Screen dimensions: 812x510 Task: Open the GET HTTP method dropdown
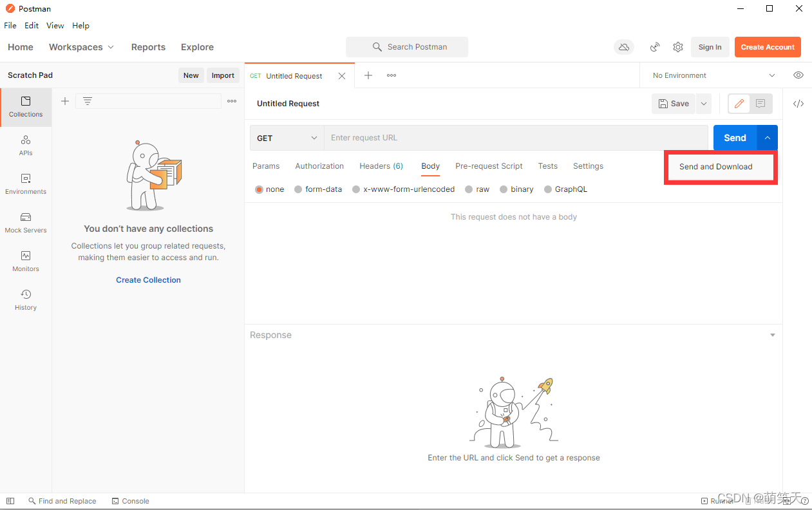pos(287,138)
